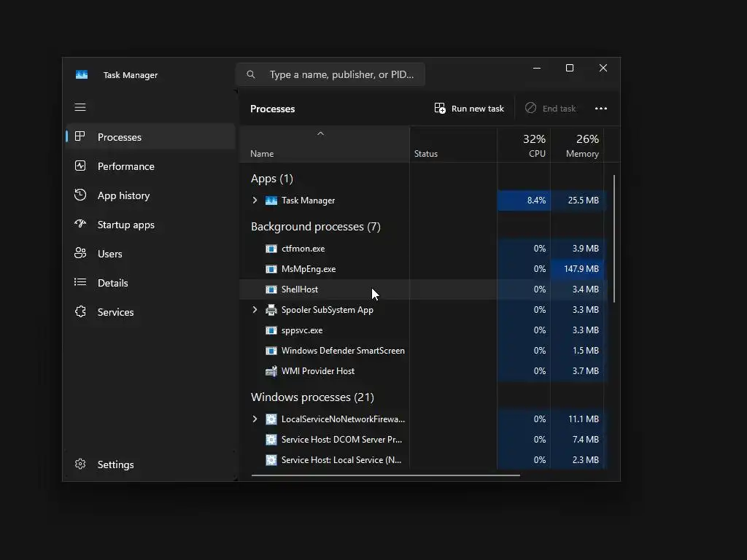Click the End task prohibited icon
Image resolution: width=747 pixels, height=560 pixels.
pyautogui.click(x=530, y=108)
